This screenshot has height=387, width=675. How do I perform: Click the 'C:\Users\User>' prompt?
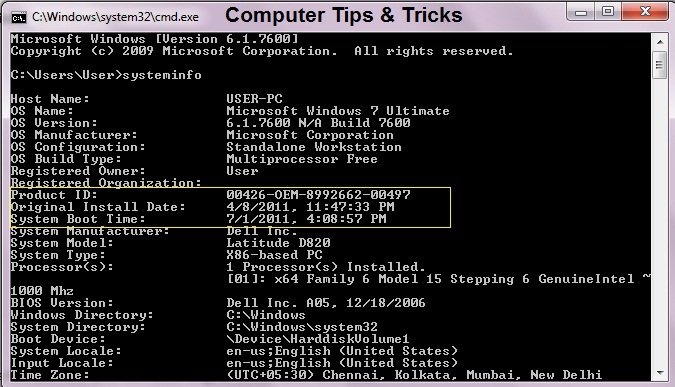pyautogui.click(x=66, y=75)
